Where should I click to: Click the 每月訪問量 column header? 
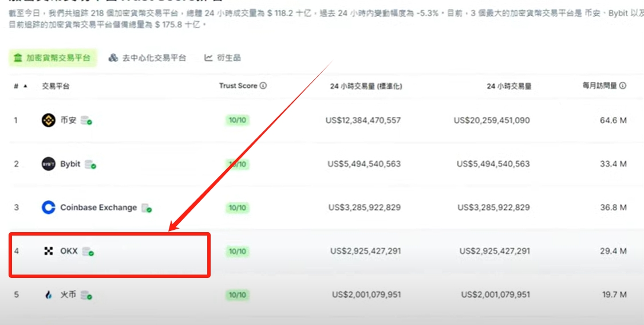click(x=600, y=85)
